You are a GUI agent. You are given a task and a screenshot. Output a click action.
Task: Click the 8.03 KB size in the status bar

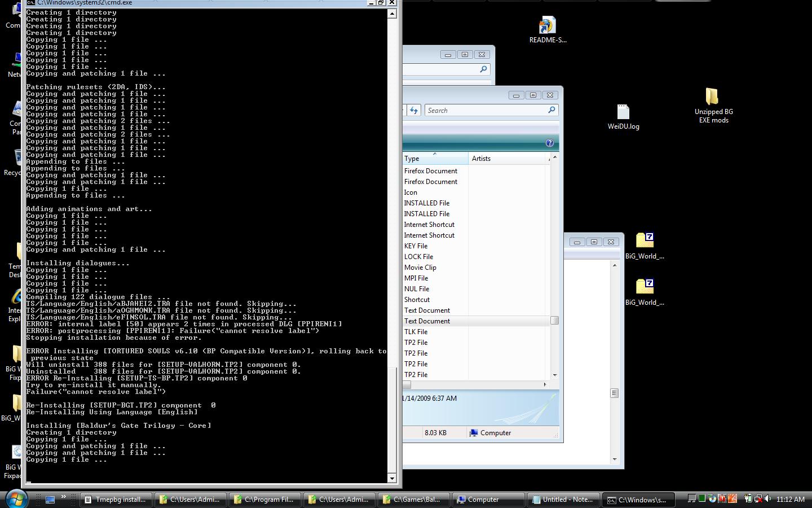click(x=435, y=433)
